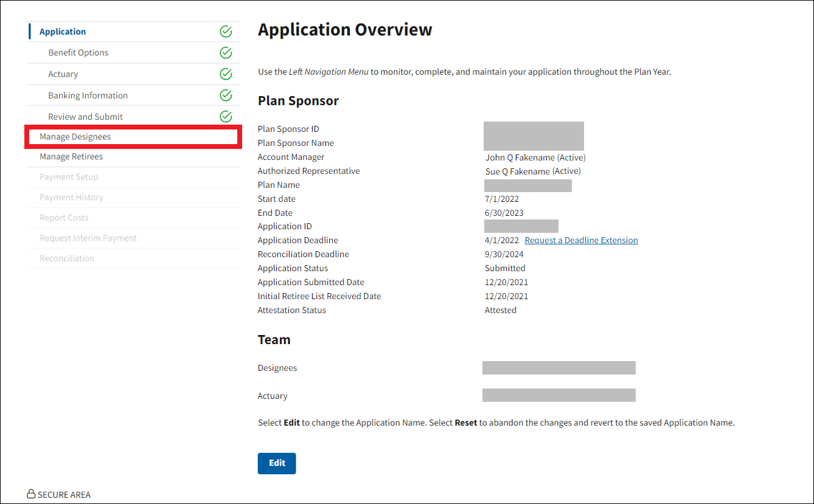Open Banking Information page
The image size is (814, 504).
88,95
